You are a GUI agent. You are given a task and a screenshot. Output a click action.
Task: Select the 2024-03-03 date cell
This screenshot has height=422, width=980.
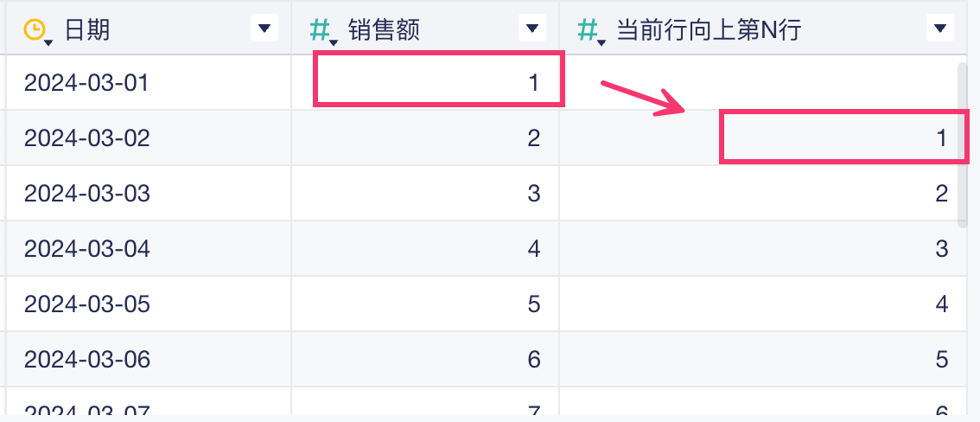point(86,193)
